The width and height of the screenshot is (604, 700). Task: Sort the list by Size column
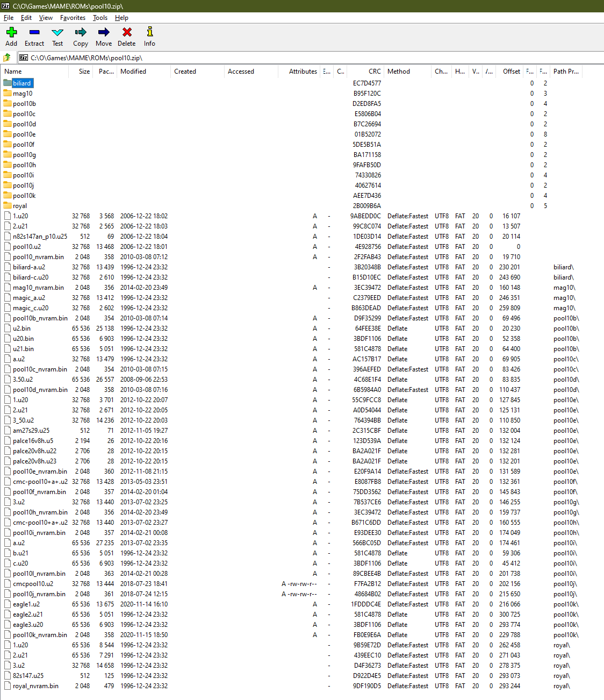click(84, 72)
